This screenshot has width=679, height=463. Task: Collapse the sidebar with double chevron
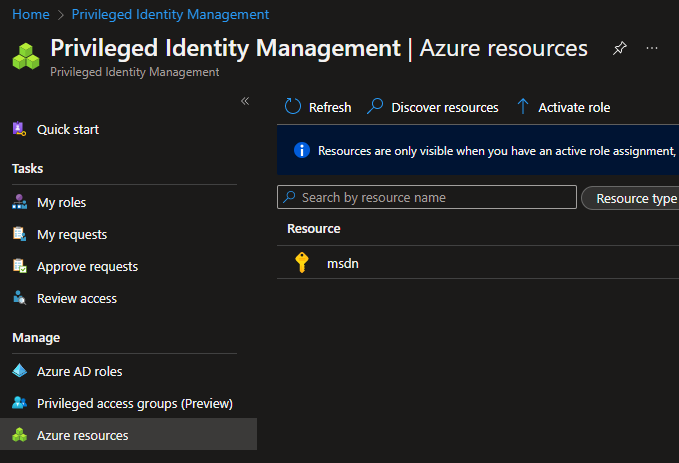click(245, 101)
